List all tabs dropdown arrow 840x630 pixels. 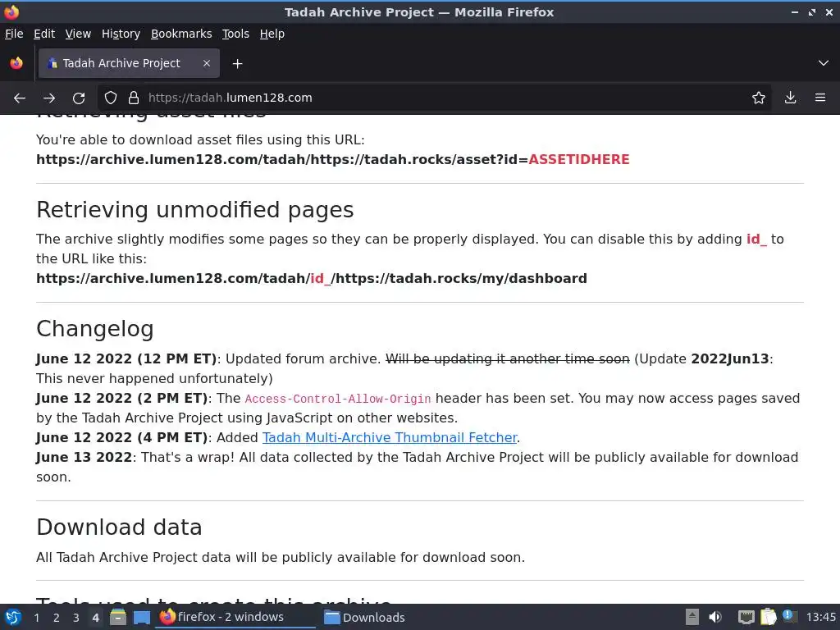tap(824, 63)
